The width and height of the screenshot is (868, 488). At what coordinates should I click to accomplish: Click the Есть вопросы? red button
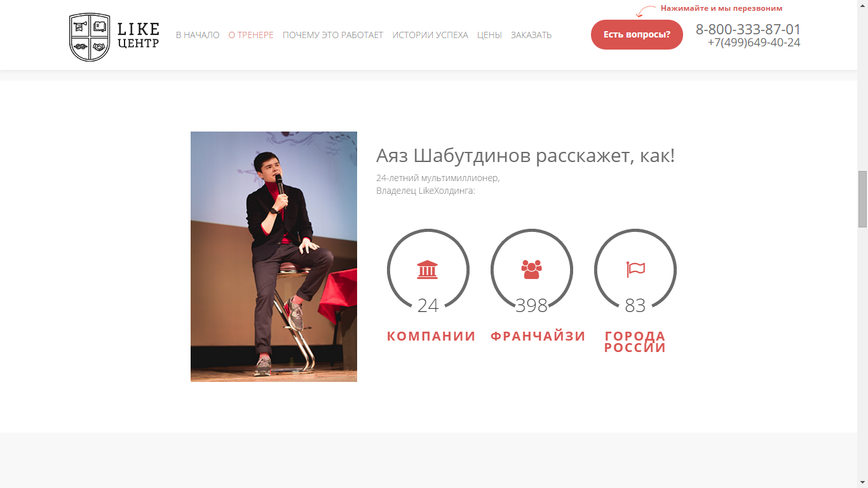click(x=637, y=34)
